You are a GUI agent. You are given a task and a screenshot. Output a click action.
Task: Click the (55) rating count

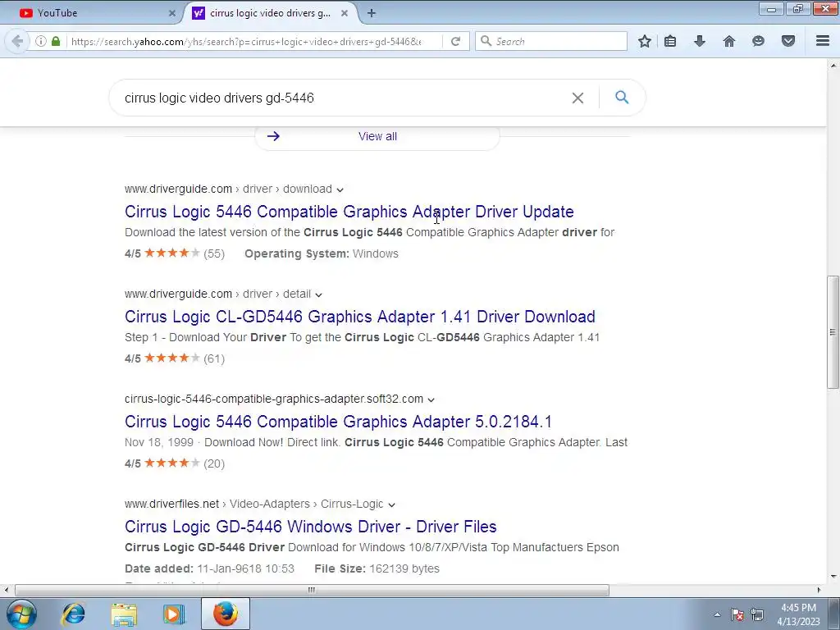coord(214,254)
